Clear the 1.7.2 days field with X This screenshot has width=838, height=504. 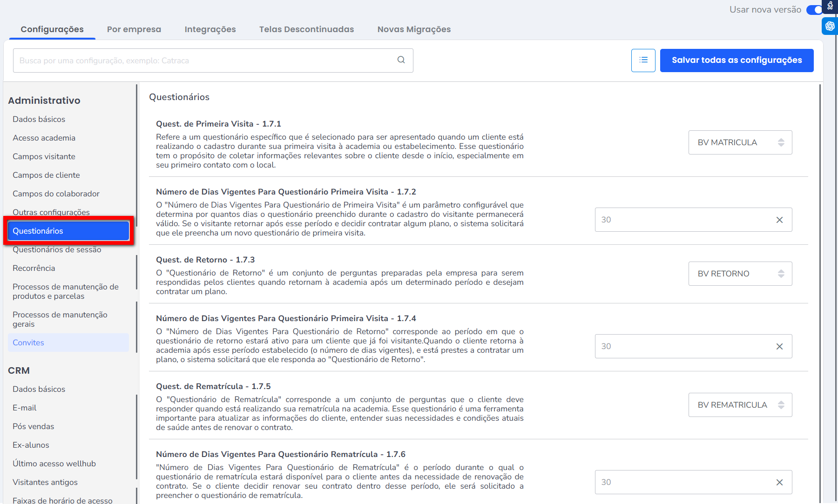tap(779, 220)
